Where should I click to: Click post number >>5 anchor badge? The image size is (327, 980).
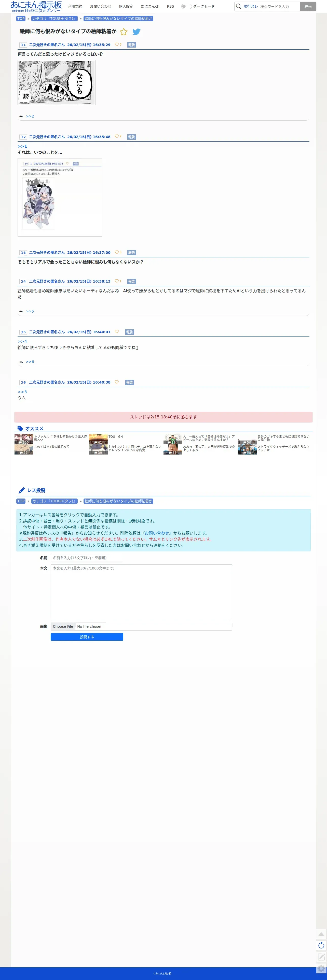(23, 332)
